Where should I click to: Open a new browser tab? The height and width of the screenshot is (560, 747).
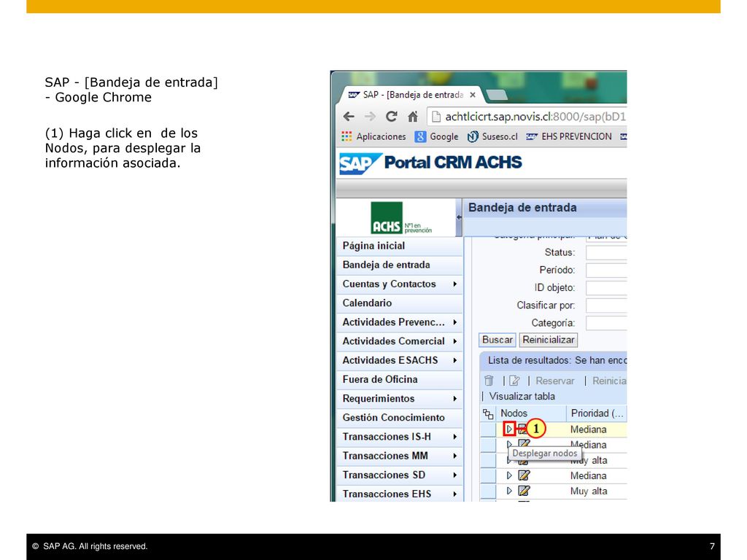pos(497,96)
